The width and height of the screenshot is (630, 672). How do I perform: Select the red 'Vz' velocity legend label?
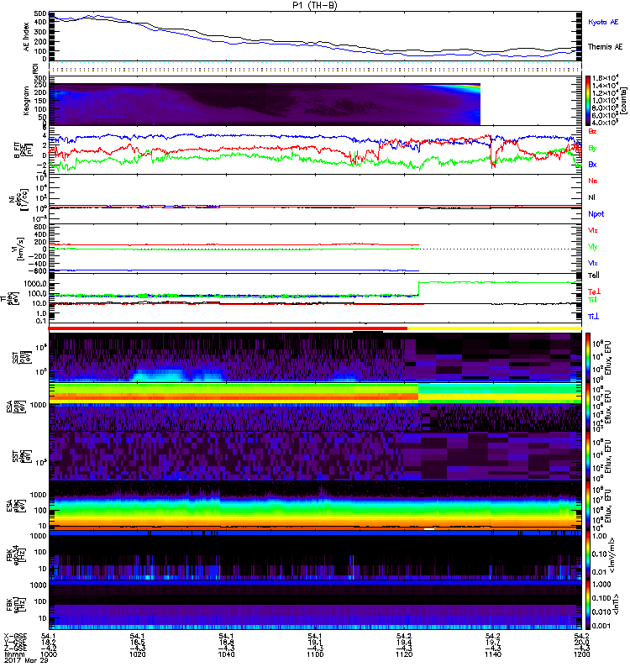coord(593,230)
